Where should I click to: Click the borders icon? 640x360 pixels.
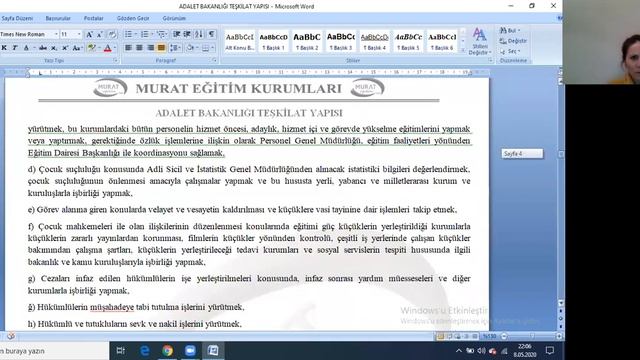click(205, 48)
